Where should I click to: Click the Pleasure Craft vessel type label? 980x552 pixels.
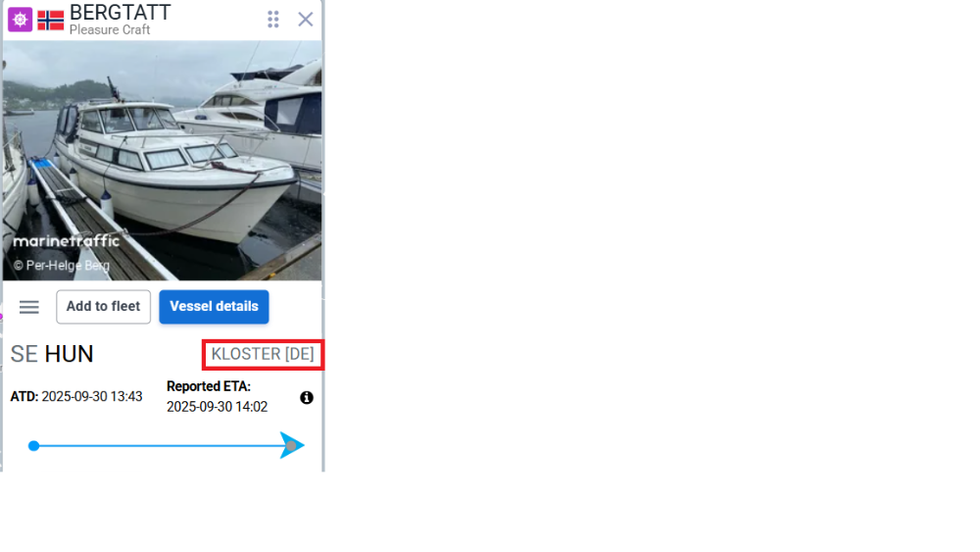point(110,30)
